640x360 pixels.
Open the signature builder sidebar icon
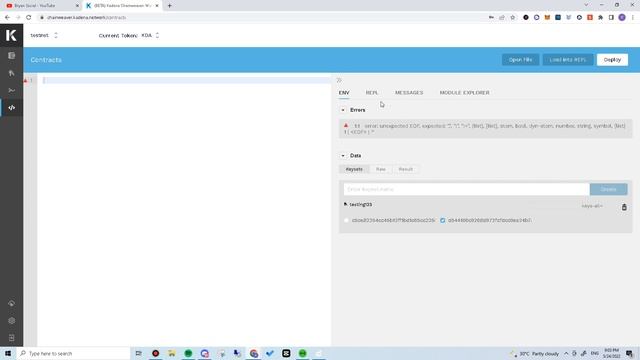[x=11, y=90]
